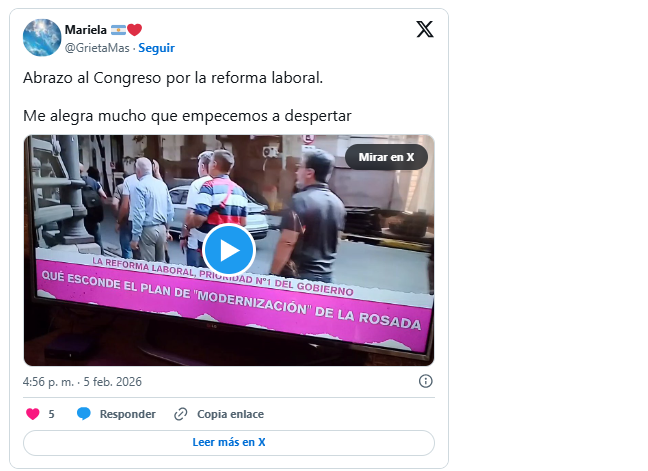Open the @GrietaMas handle link
The height and width of the screenshot is (471, 648).
[x=97, y=48]
